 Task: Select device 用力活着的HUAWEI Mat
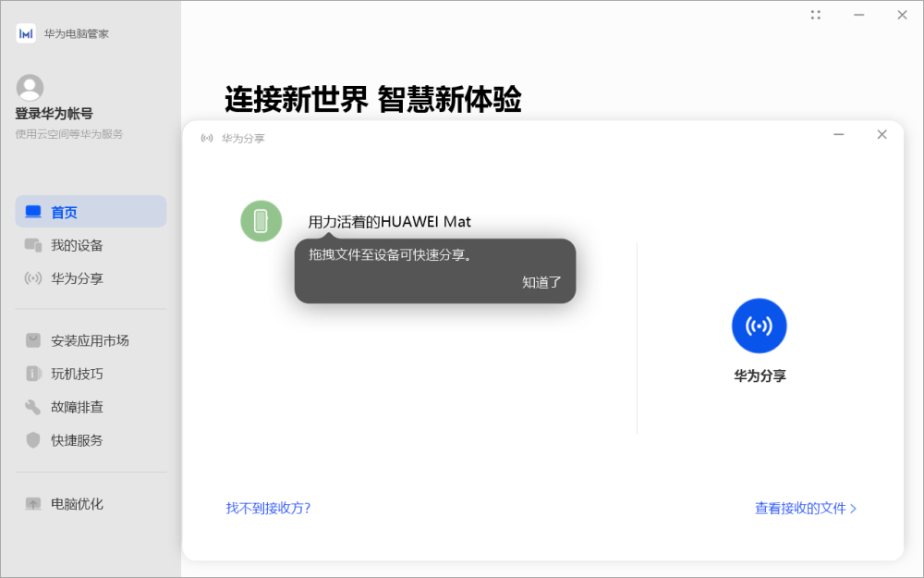390,222
